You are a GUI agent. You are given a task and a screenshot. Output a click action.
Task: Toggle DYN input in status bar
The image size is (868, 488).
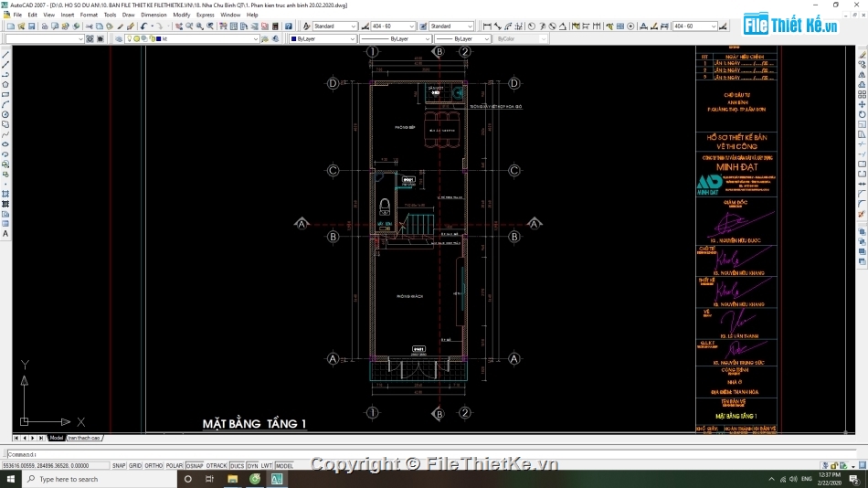pyautogui.click(x=252, y=466)
